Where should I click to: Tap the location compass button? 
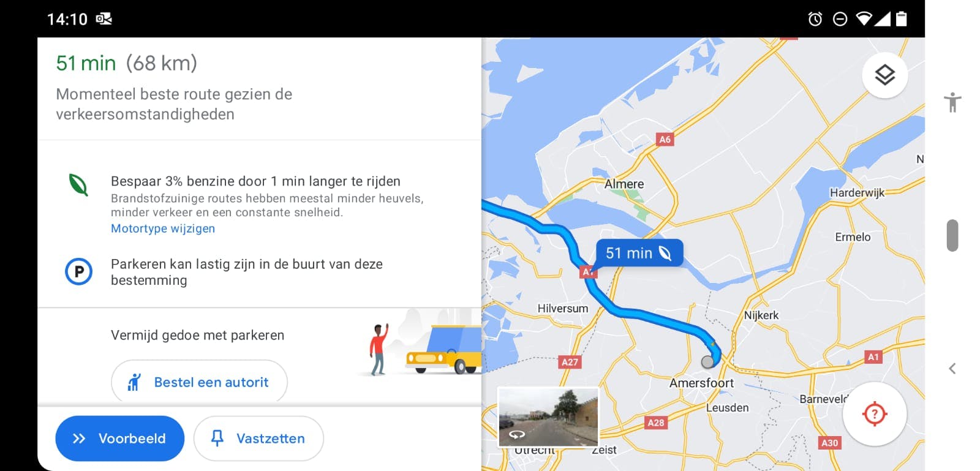875,414
